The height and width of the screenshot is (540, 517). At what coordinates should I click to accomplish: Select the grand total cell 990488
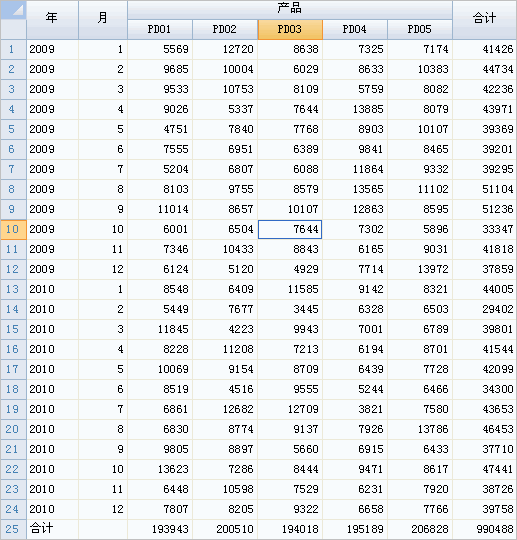(485, 529)
